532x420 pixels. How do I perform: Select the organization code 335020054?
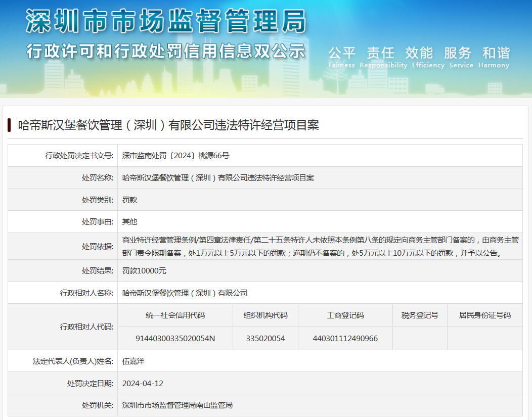click(x=265, y=338)
